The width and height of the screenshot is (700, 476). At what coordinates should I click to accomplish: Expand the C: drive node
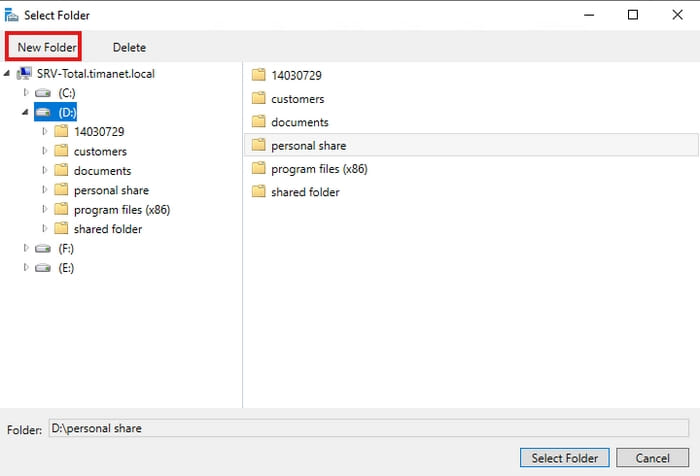click(x=26, y=92)
